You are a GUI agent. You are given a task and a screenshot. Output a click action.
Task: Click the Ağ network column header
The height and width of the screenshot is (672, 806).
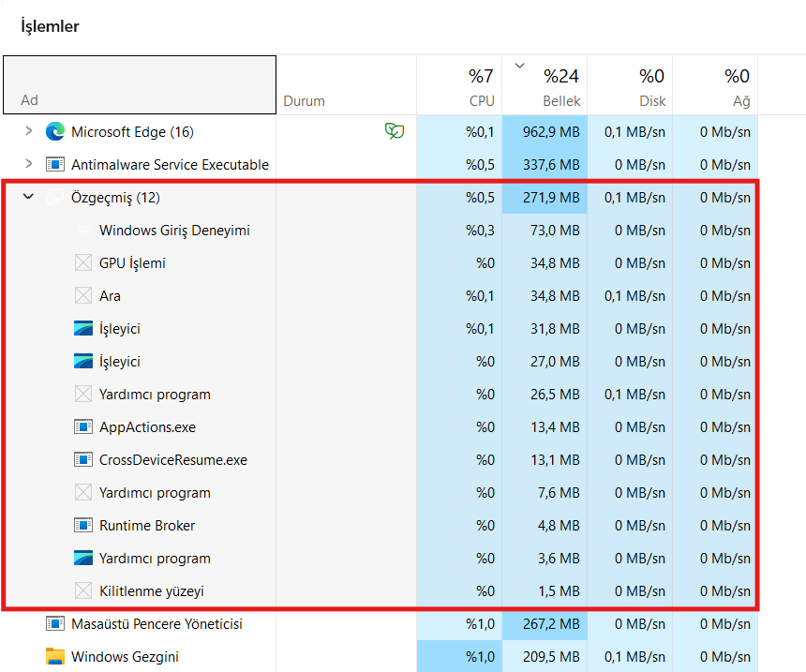(x=715, y=85)
